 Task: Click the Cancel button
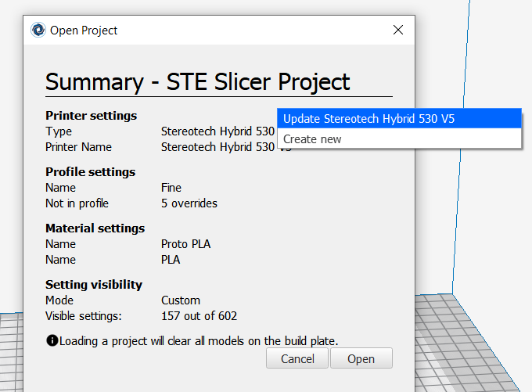point(297,358)
